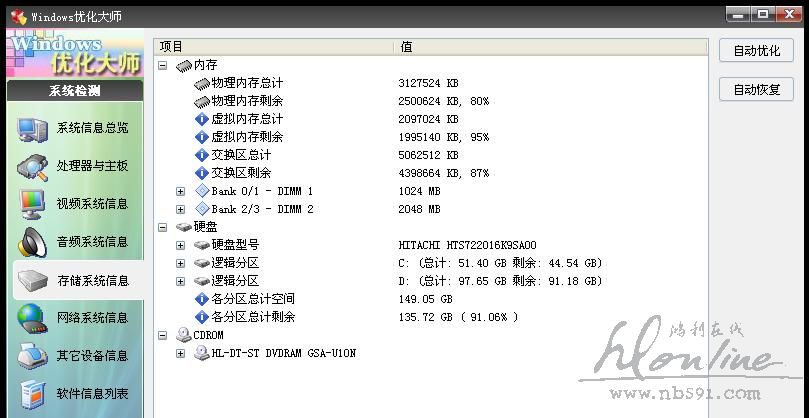Click info icon beside 交换区剩余
Image resolution: width=809 pixels, height=418 pixels.
pos(202,173)
